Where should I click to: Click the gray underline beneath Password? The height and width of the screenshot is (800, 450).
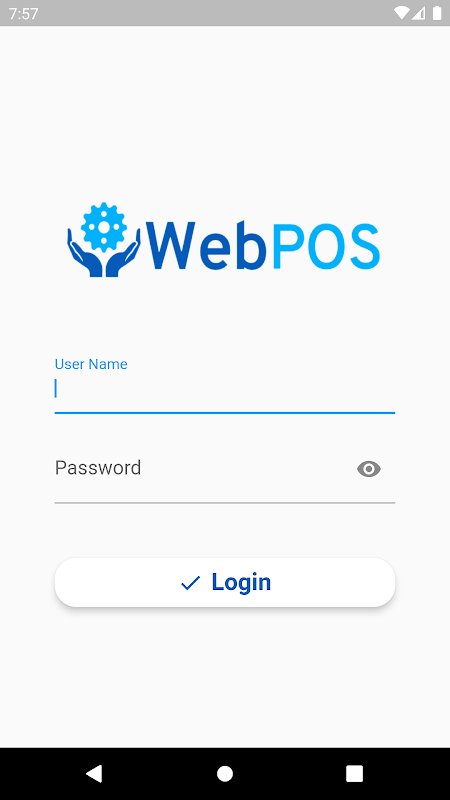(x=225, y=503)
